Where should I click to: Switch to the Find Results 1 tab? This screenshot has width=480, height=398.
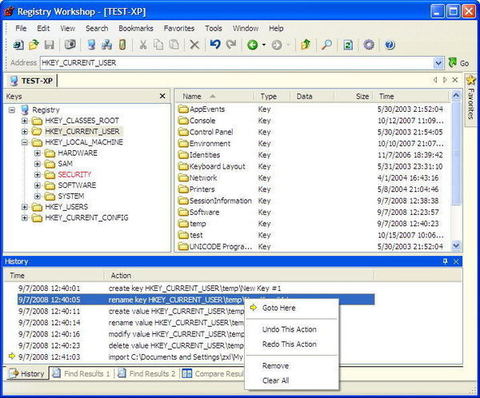pyautogui.click(x=82, y=374)
